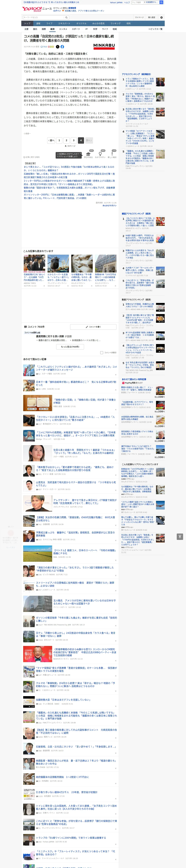Open settings gear icon near 購入履歴
Viewport: 186px width, 868px height.
coord(161,18)
